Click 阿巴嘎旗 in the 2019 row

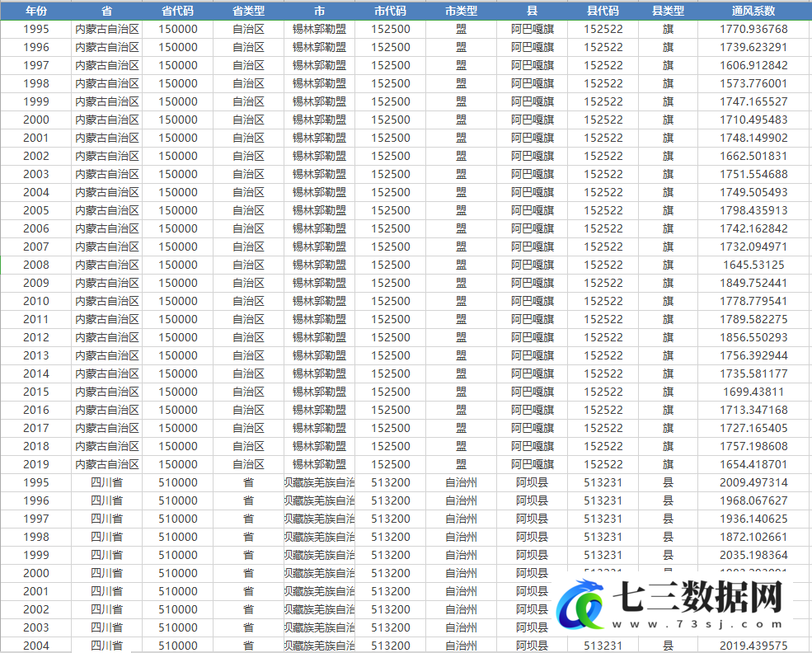point(533,464)
